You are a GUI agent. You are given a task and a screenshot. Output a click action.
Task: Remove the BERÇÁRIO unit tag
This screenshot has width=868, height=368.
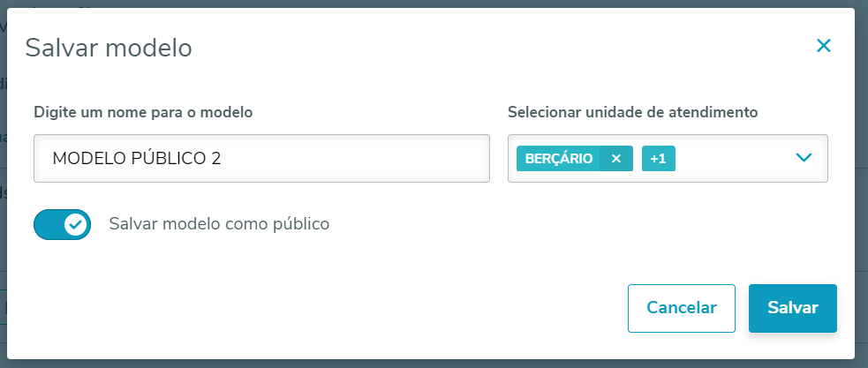(616, 158)
